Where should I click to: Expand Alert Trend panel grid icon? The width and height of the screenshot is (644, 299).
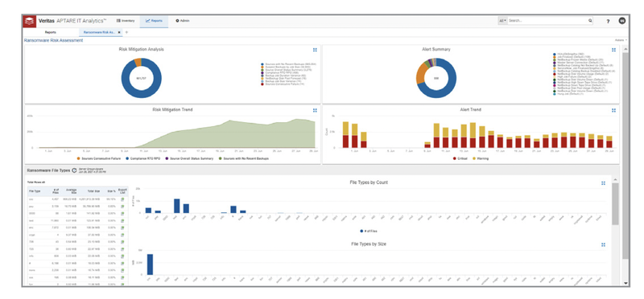(x=613, y=110)
